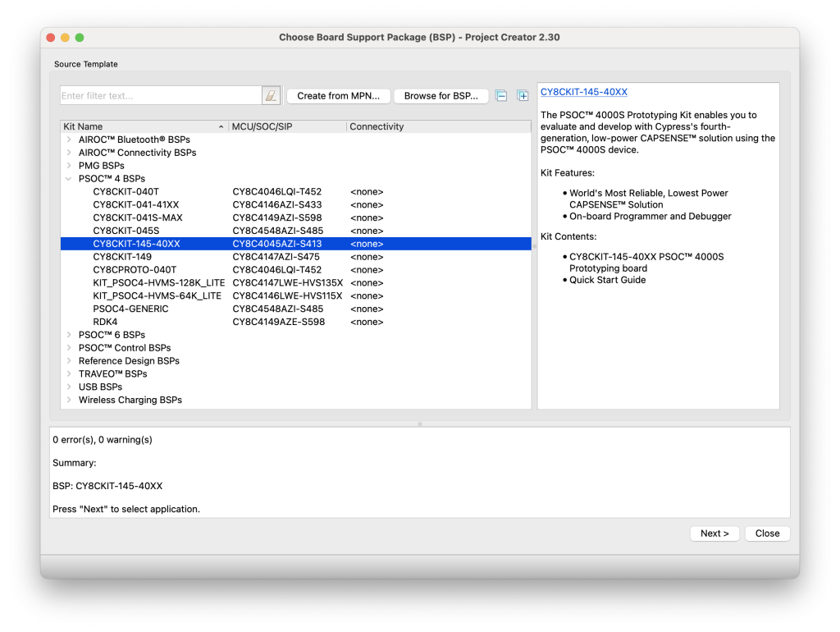840x632 pixels.
Task: Click the BSP summary line text
Action: pos(107,486)
